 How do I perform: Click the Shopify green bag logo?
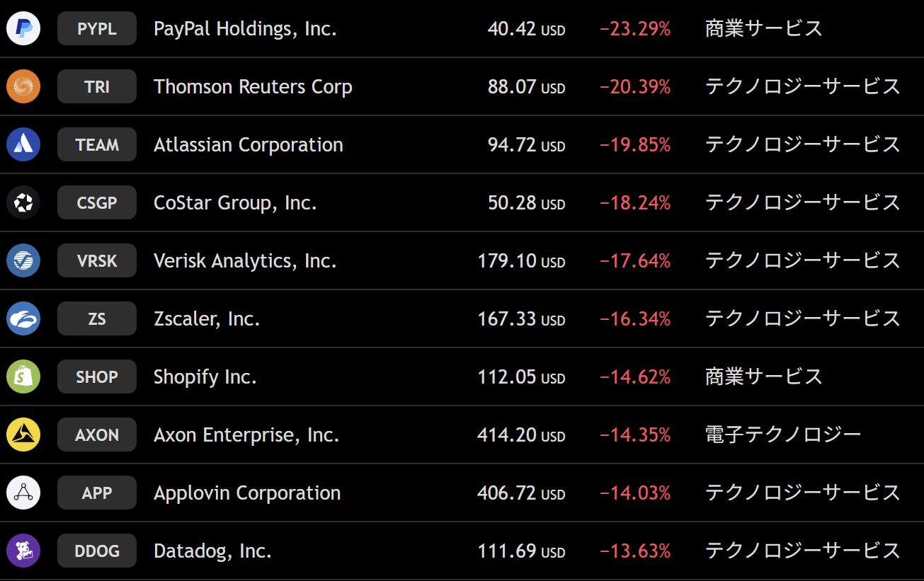pyautogui.click(x=23, y=377)
